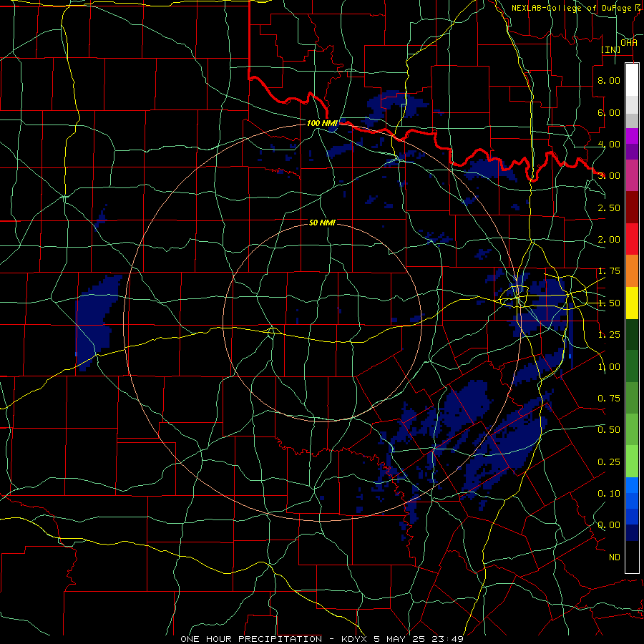Click the orange legend swatch near 1.75

click(x=632, y=270)
